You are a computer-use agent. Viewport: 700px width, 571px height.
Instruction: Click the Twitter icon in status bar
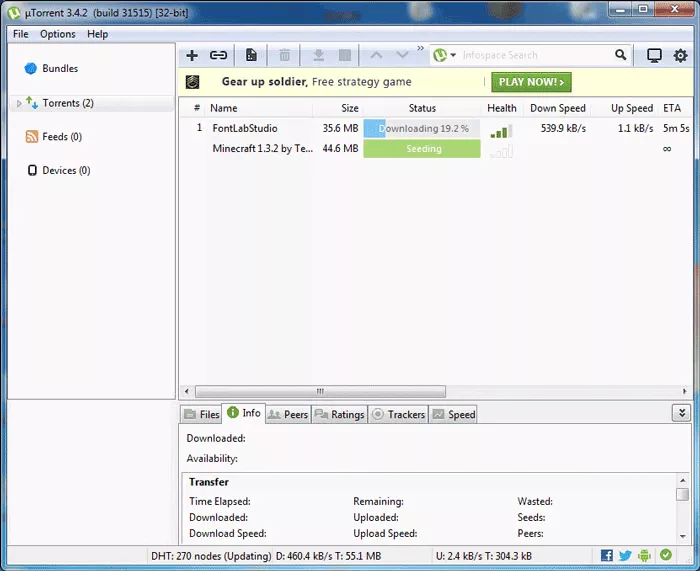point(625,555)
